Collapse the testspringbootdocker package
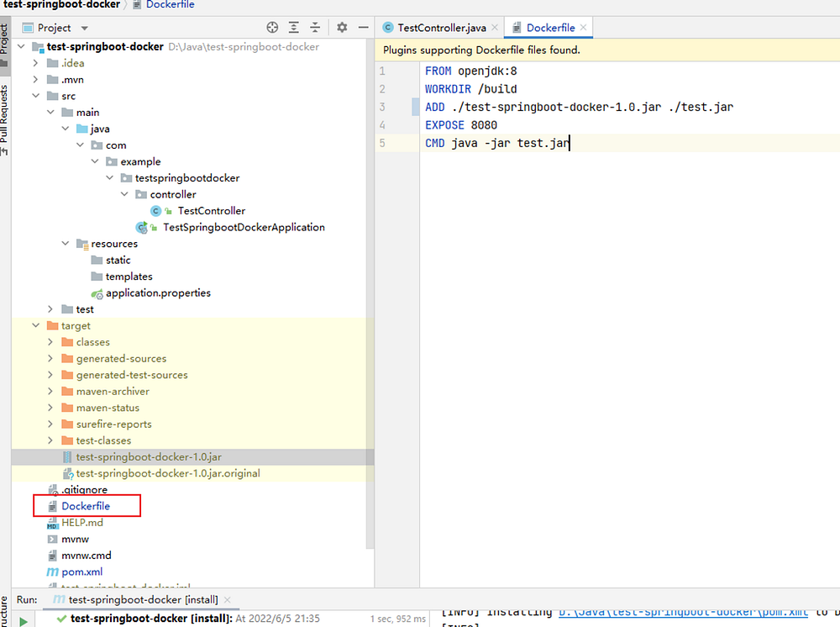The image size is (840, 627). point(109,178)
